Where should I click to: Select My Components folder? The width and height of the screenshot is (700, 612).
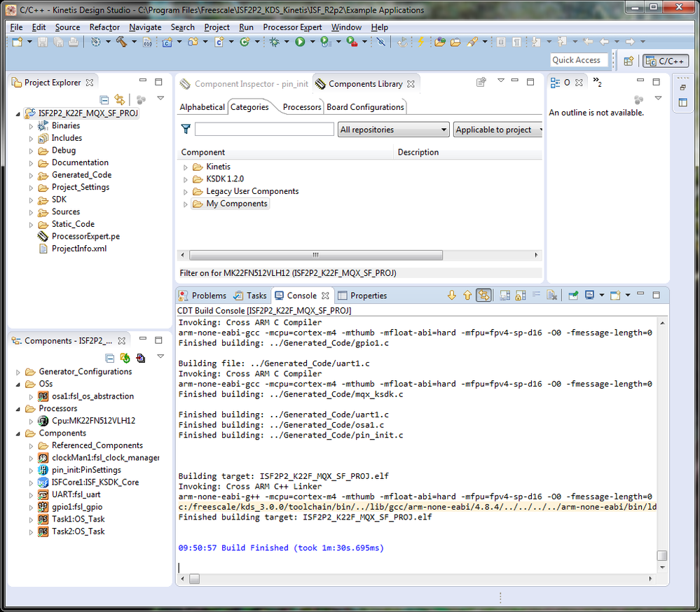pyautogui.click(x=231, y=204)
